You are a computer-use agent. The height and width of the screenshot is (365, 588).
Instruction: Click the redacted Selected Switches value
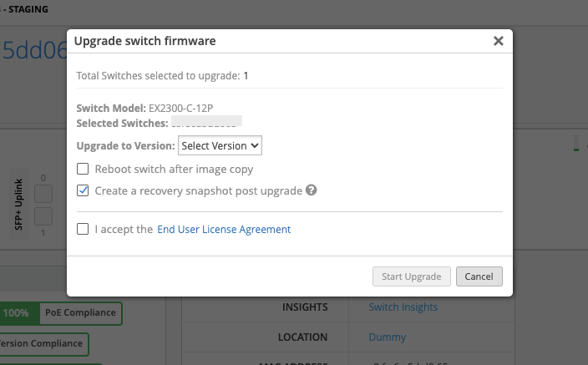tap(206, 123)
